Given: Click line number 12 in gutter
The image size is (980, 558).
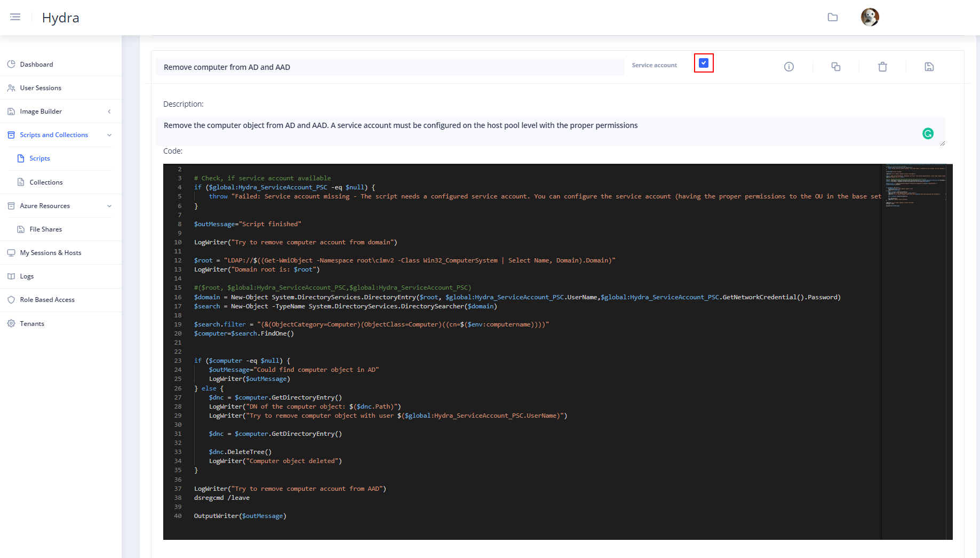Looking at the screenshot, I should (178, 260).
